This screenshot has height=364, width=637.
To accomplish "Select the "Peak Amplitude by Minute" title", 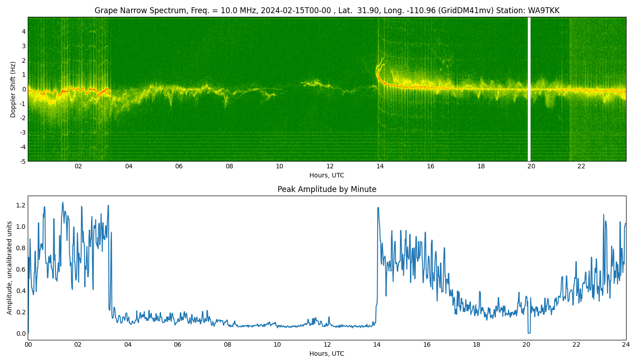I will (327, 189).
